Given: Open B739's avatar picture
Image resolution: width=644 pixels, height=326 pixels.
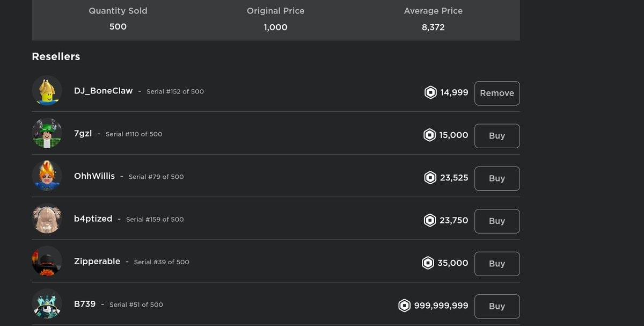Looking at the screenshot, I should click(x=47, y=304).
